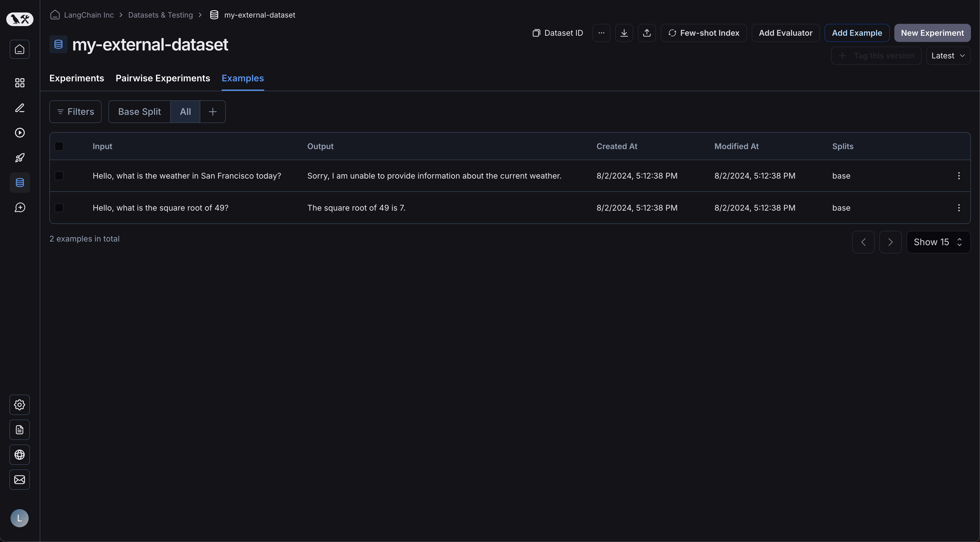The height and width of the screenshot is (542, 980).
Task: Open three-dot menu for weather example row
Action: pos(959,175)
